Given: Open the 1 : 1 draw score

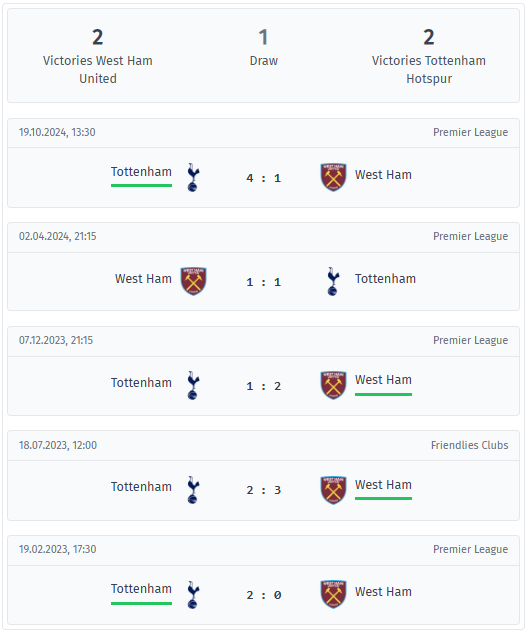Looking at the screenshot, I should click(x=264, y=282).
